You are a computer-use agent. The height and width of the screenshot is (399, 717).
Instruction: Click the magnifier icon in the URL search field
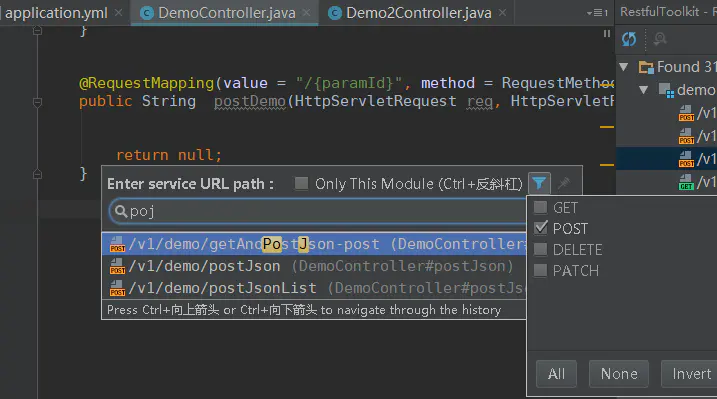(121, 211)
